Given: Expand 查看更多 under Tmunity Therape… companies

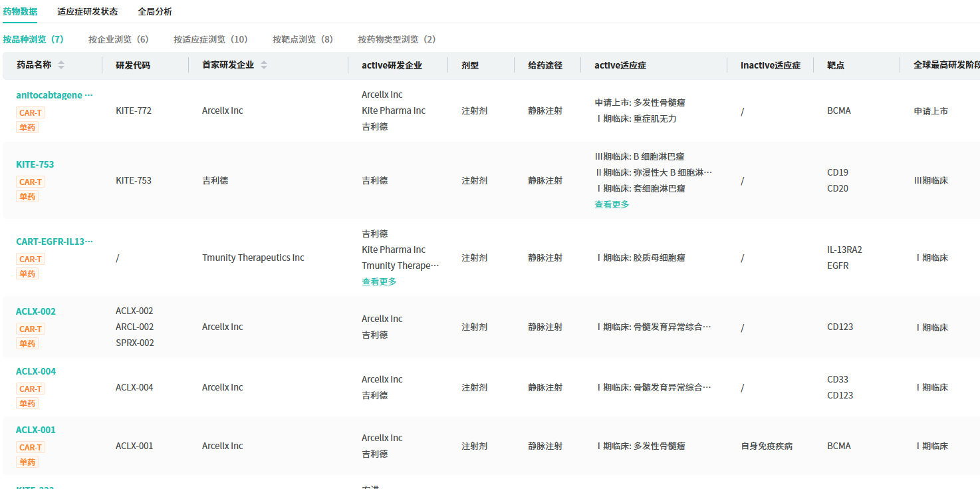Looking at the screenshot, I should [379, 281].
